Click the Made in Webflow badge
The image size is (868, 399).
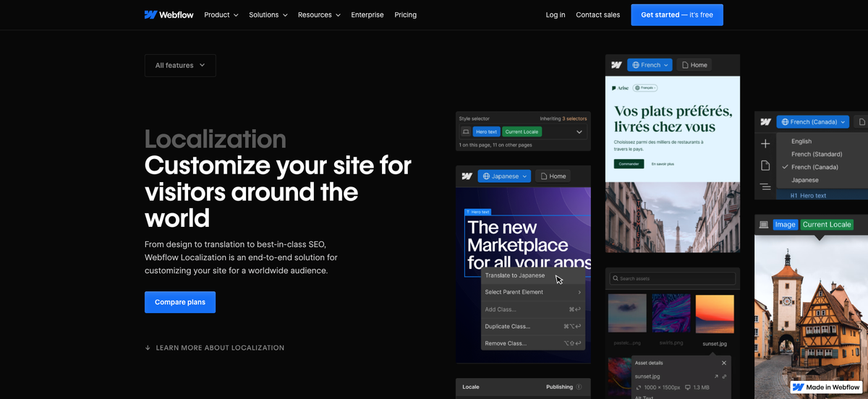pos(827,387)
